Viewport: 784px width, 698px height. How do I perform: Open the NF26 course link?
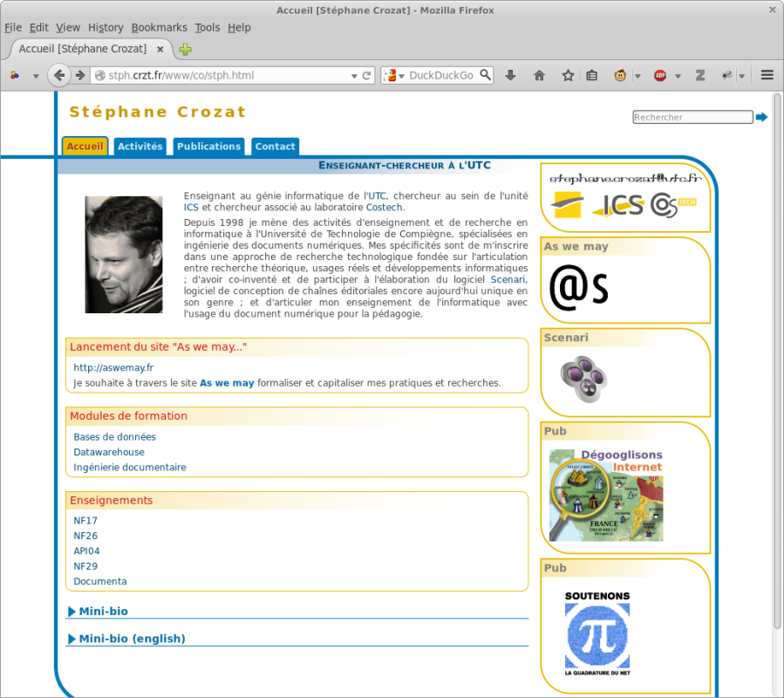point(85,536)
